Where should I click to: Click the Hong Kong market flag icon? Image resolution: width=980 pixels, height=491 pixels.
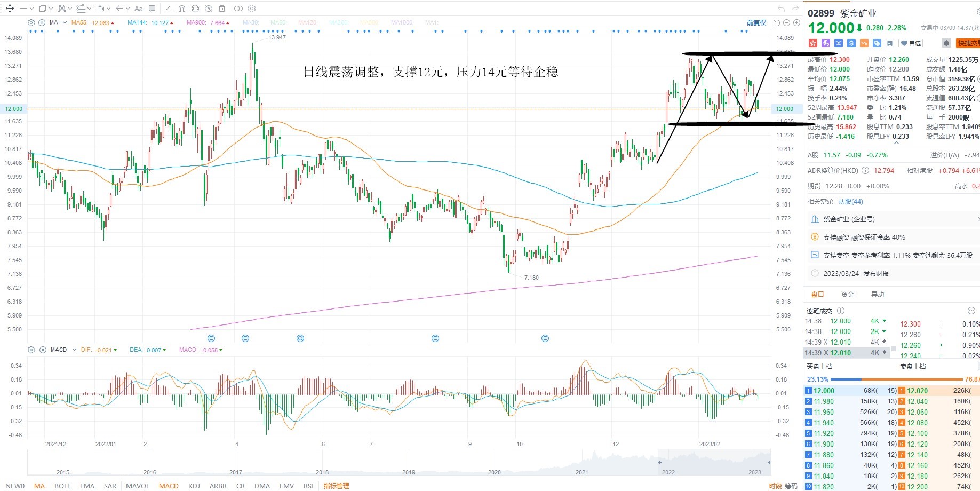(813, 43)
